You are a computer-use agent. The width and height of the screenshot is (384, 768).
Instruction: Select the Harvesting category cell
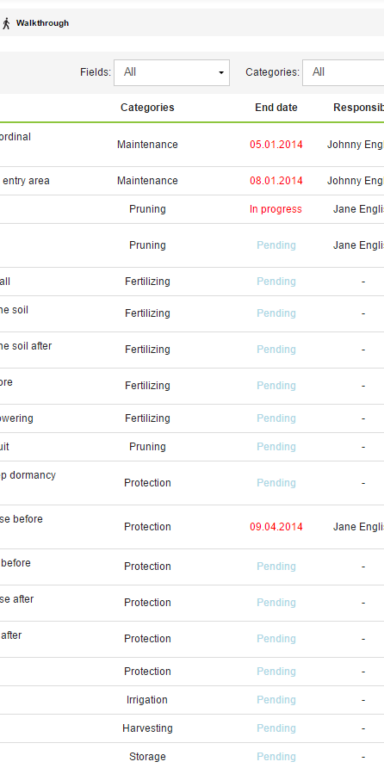click(147, 728)
